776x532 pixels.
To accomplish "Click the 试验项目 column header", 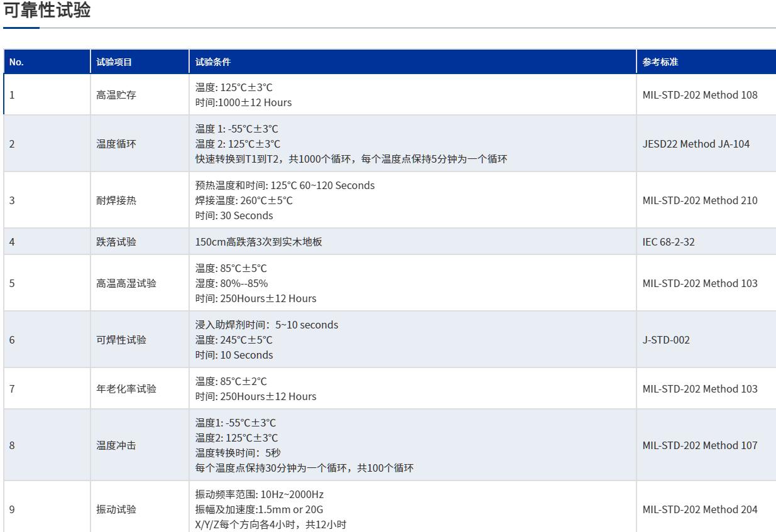I will coord(114,62).
